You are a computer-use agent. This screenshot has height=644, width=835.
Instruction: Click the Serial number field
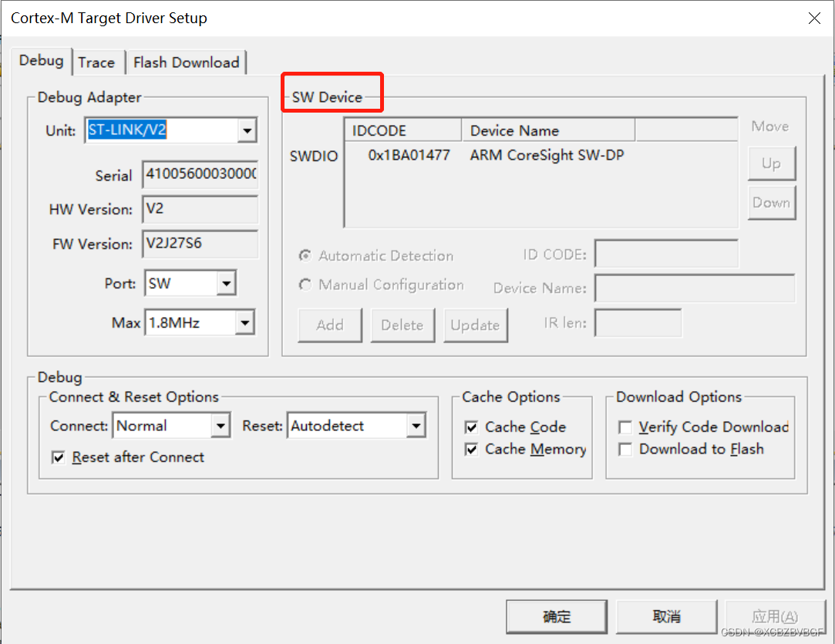pyautogui.click(x=200, y=174)
